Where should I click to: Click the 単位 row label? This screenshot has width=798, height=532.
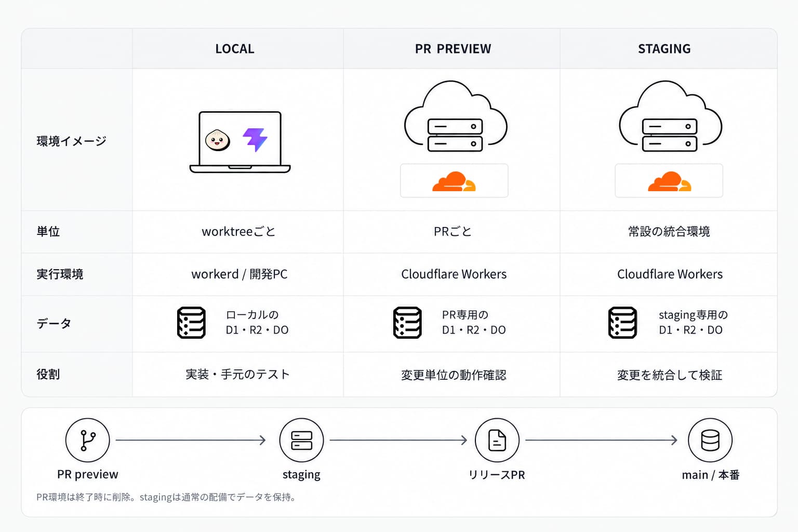tap(48, 231)
